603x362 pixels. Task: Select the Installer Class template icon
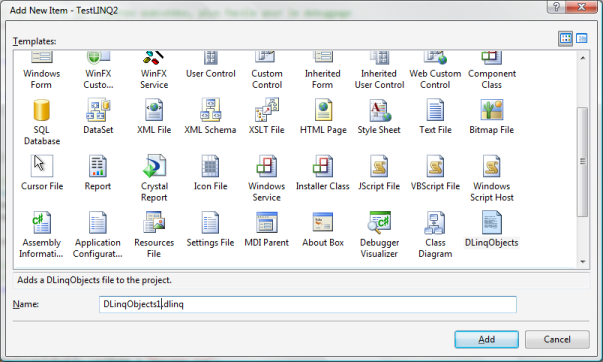click(323, 166)
